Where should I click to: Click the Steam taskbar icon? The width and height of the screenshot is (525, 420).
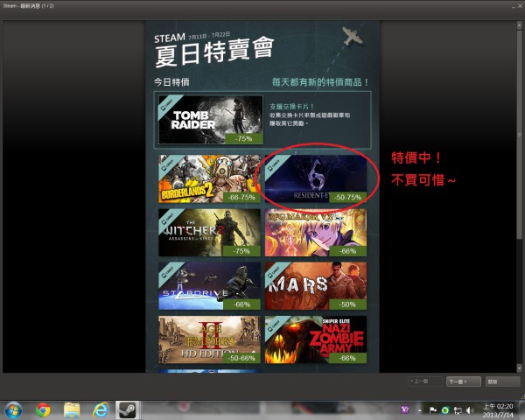[x=127, y=410]
